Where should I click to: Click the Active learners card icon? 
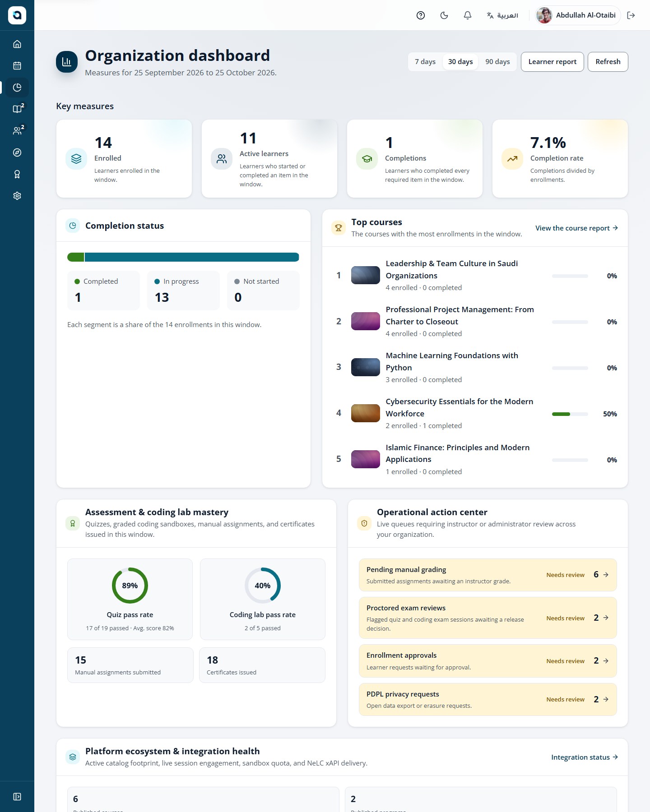pos(222,159)
